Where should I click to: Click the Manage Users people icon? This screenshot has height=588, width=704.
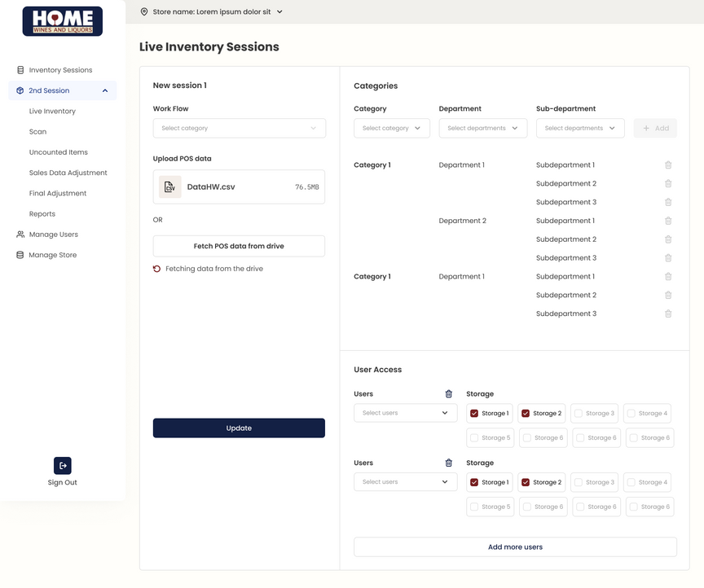pyautogui.click(x=20, y=235)
